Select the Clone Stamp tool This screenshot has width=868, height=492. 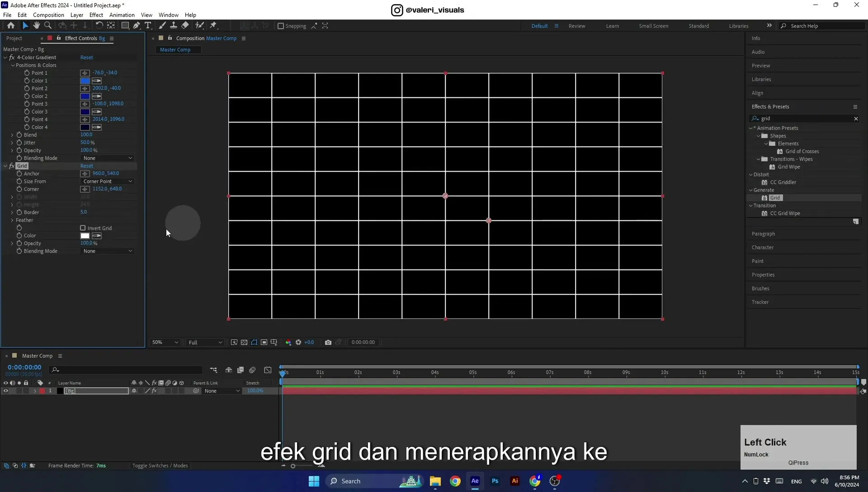[x=174, y=26]
